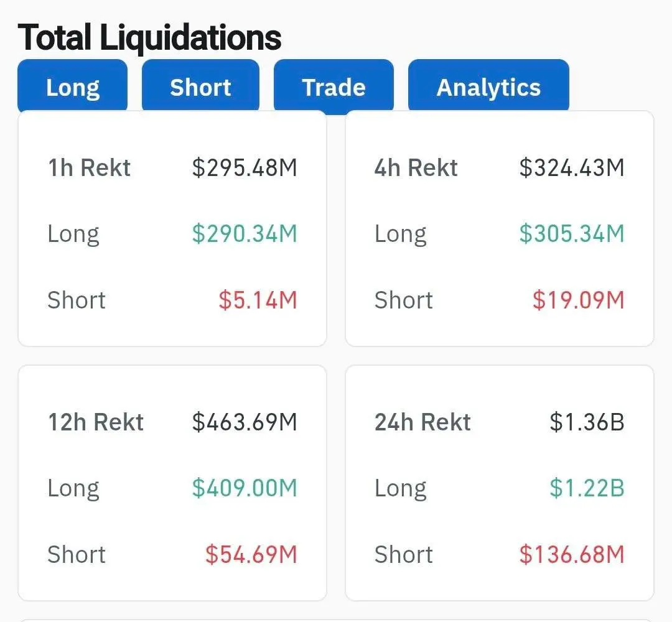The image size is (672, 622).
Task: Select the 1h Rekt label
Action: click(89, 168)
